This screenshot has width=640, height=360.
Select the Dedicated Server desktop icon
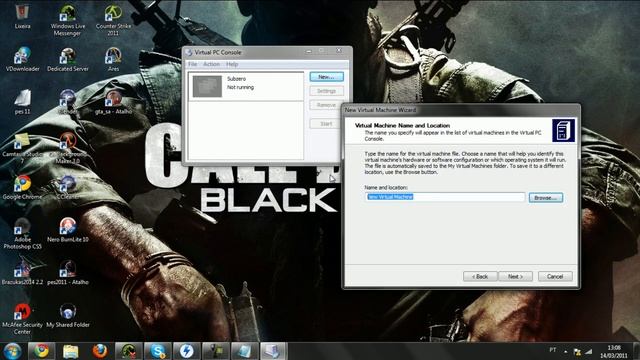click(68, 59)
